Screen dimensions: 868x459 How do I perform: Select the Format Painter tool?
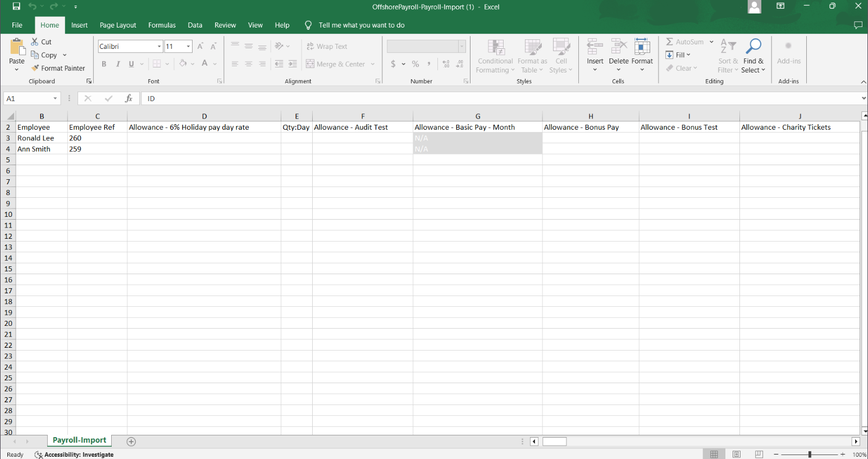(58, 68)
